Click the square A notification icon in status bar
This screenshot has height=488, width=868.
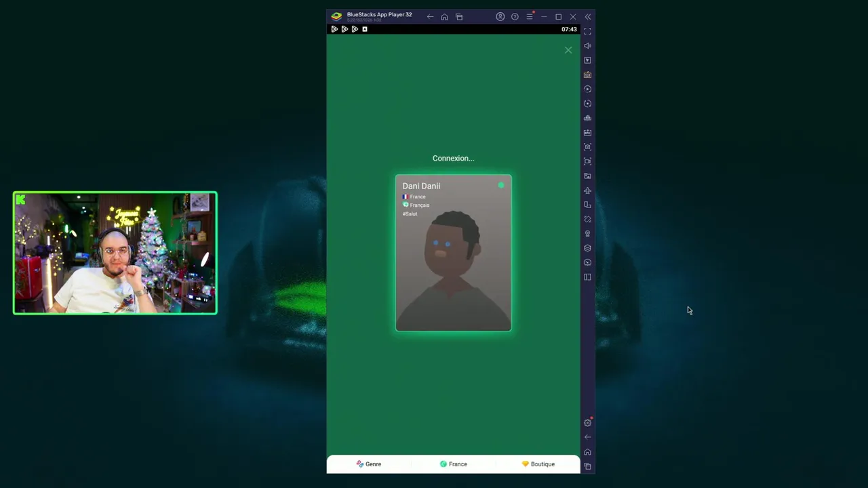click(365, 29)
